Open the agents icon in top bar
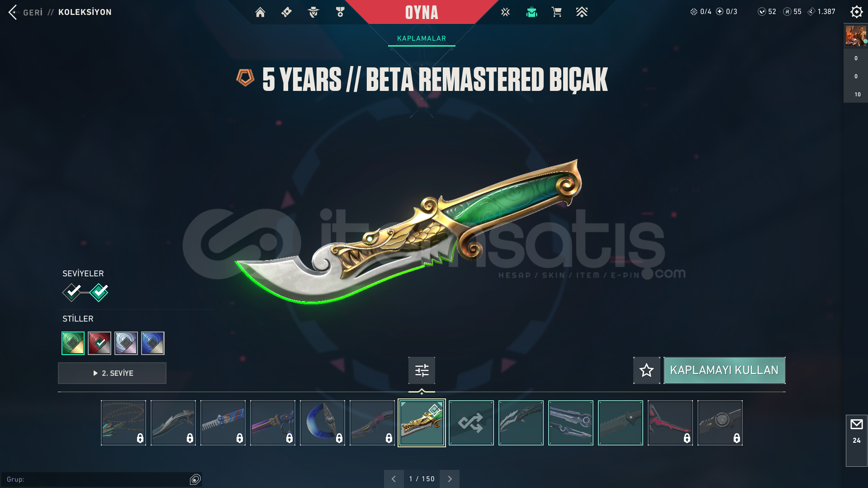 point(531,12)
